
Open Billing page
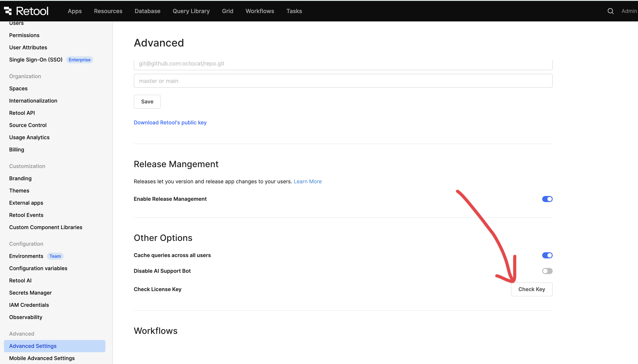[x=17, y=150]
